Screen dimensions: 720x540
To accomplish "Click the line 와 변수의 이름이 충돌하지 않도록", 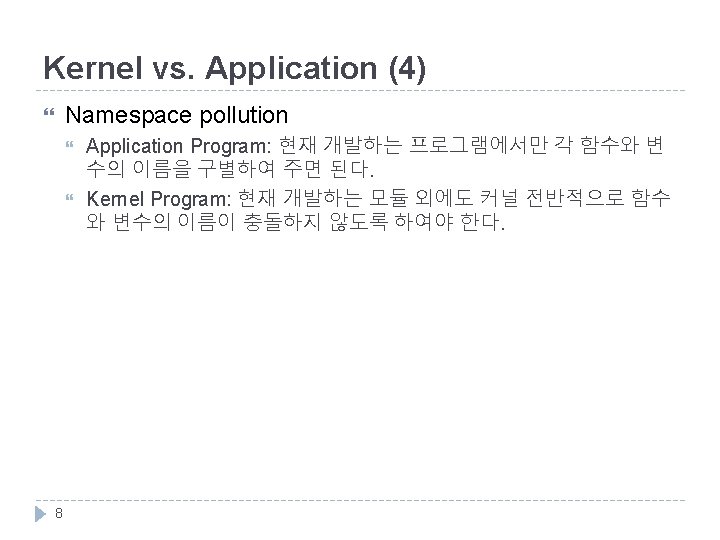I will [252, 220].
